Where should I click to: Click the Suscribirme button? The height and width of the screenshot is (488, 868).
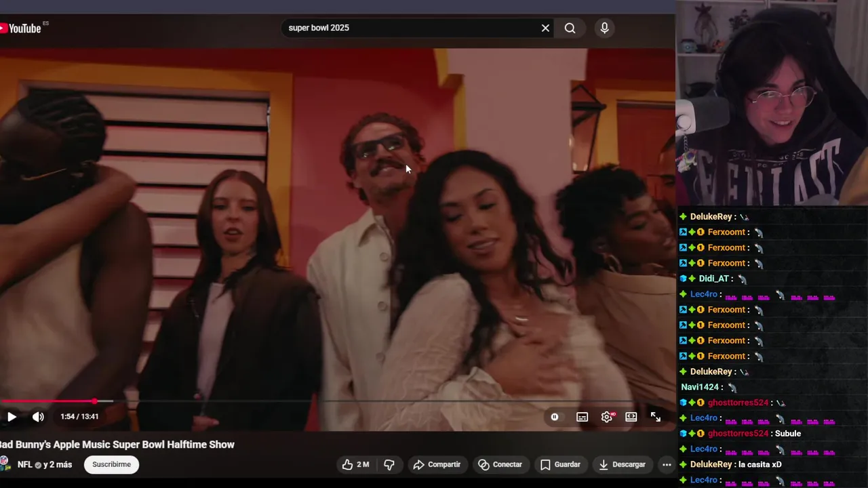tap(111, 464)
